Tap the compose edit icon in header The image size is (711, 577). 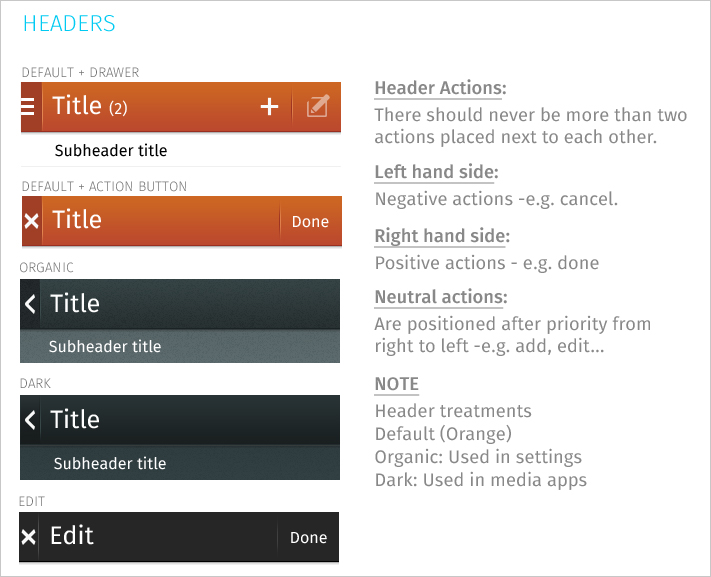pos(317,106)
